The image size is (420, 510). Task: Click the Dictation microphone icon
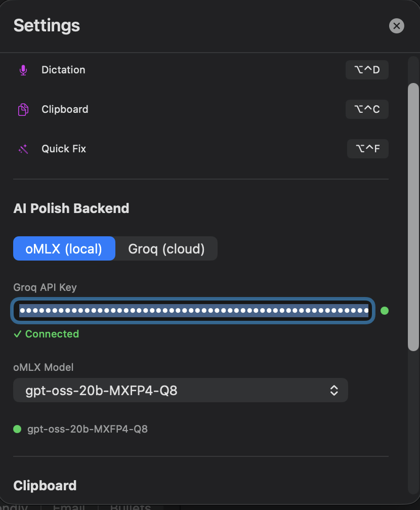click(23, 70)
